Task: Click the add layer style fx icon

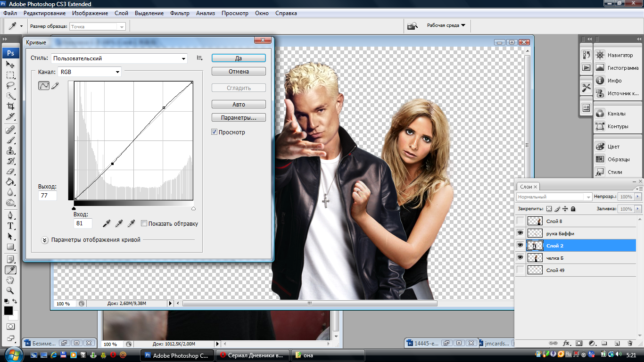Action: (566, 343)
